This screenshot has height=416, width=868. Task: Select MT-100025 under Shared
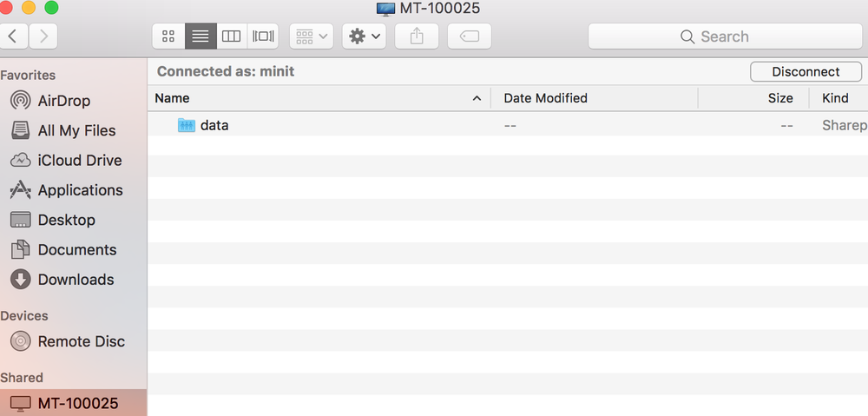click(73, 403)
